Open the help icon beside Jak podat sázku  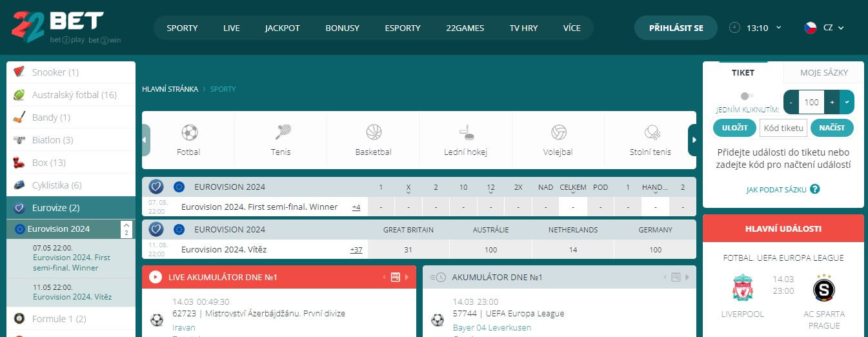click(815, 189)
